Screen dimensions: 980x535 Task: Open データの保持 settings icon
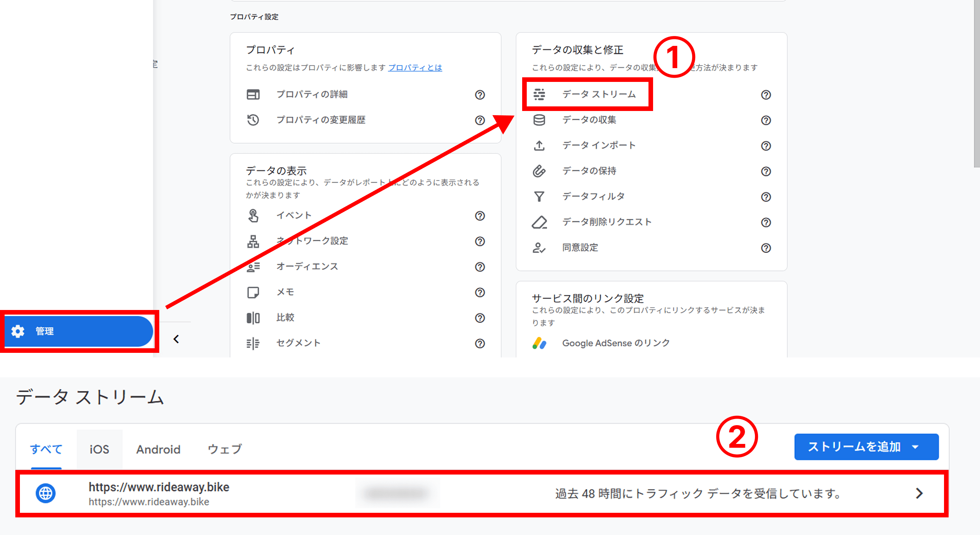click(539, 171)
